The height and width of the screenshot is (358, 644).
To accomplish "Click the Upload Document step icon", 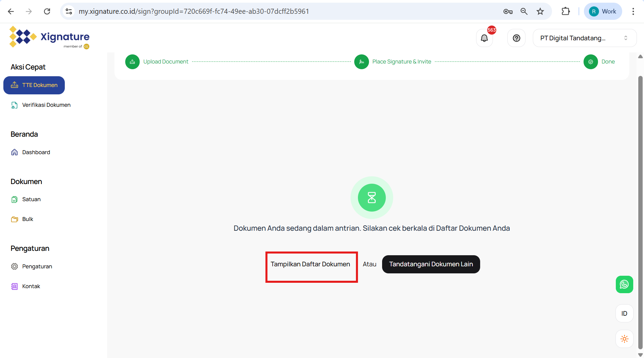I will coord(132,62).
